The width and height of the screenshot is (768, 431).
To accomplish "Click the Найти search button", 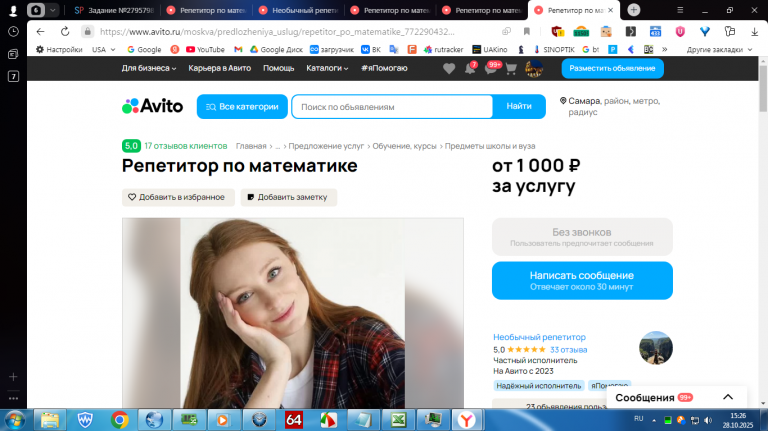I will 519,106.
